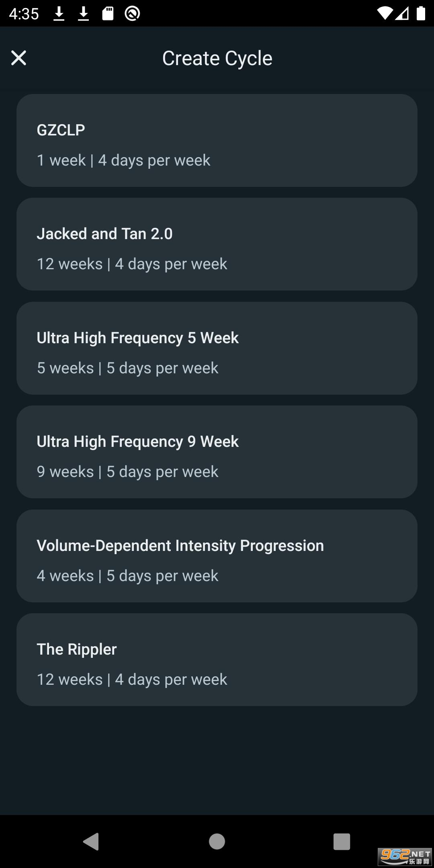Pick Volume-Dependent Intensity Progression program
434x868 pixels.
(217, 556)
